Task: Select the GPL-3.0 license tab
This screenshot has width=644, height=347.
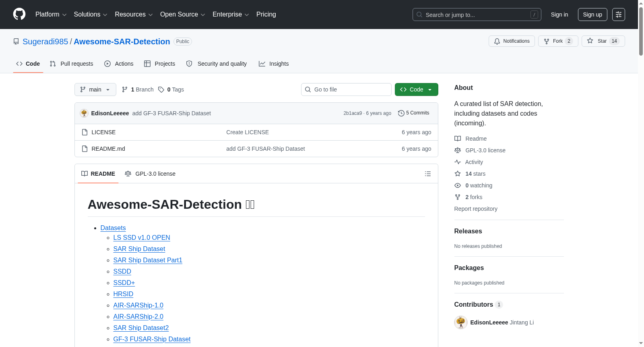Action: point(150,174)
